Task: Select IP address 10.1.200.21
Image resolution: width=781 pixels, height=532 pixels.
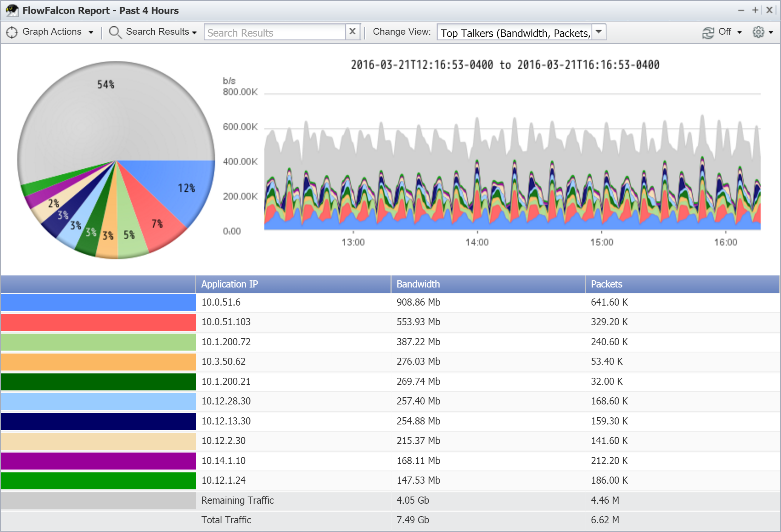Action: pos(226,381)
